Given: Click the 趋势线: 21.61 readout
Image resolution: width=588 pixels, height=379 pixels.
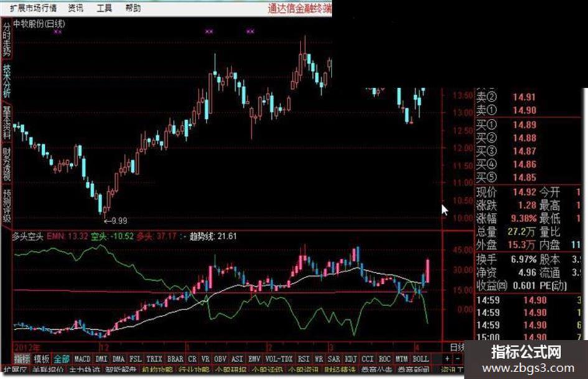Looking at the screenshot, I should coord(213,236).
